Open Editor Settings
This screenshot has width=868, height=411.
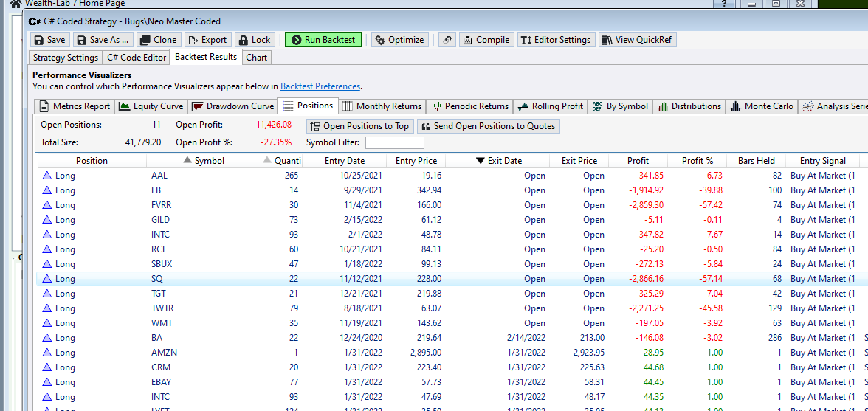click(557, 40)
